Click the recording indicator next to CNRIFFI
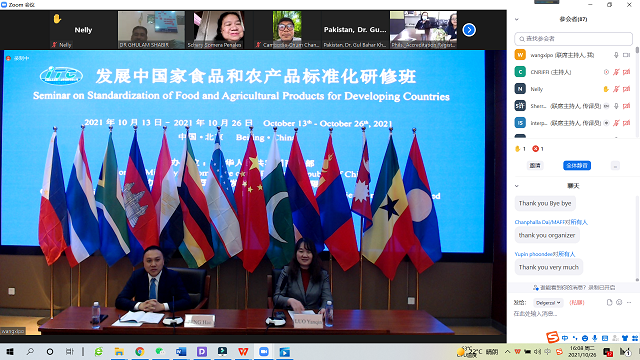Viewport: 640px width, 360px height. point(607,72)
